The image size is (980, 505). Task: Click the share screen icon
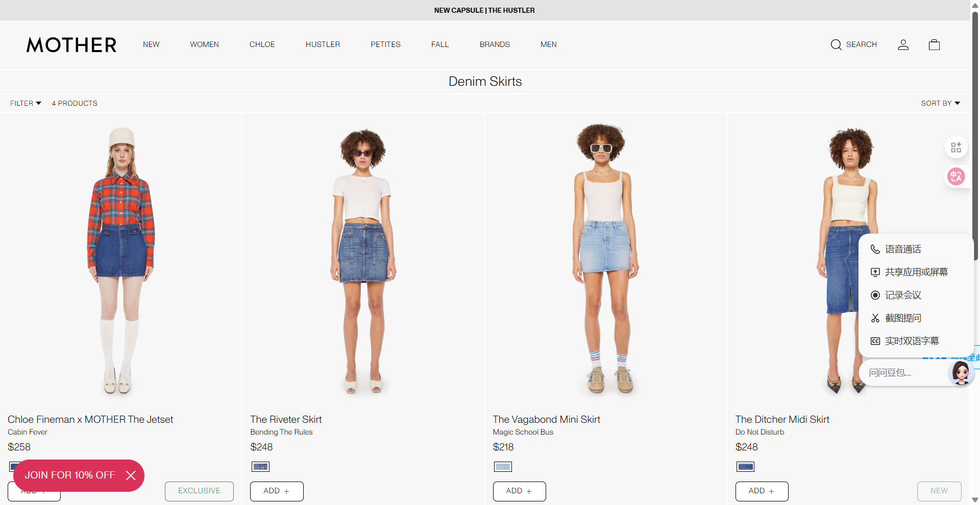pos(875,272)
